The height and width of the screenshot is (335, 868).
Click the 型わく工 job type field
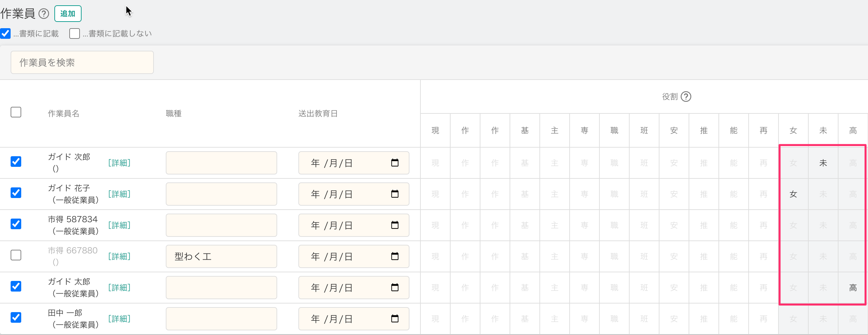221,256
